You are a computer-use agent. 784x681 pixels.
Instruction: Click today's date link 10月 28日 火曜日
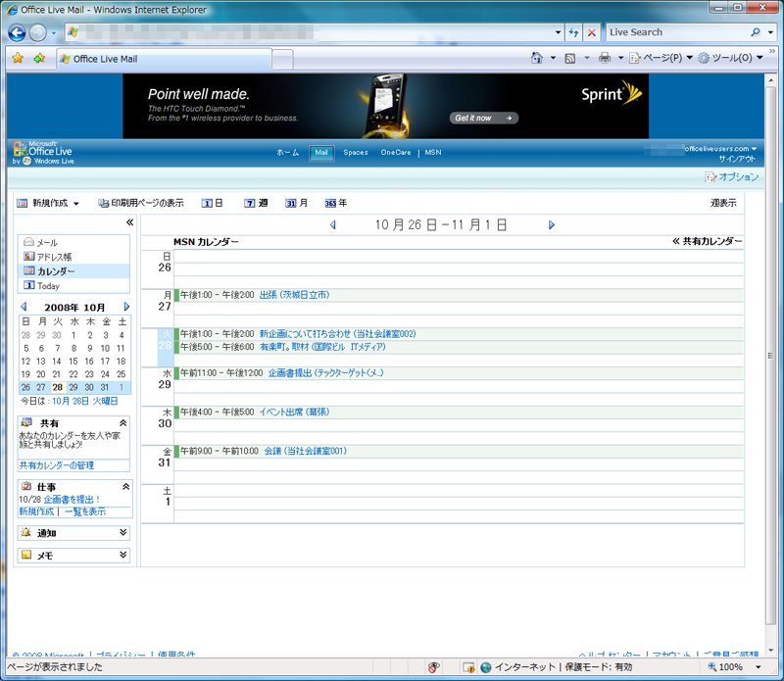pyautogui.click(x=85, y=401)
